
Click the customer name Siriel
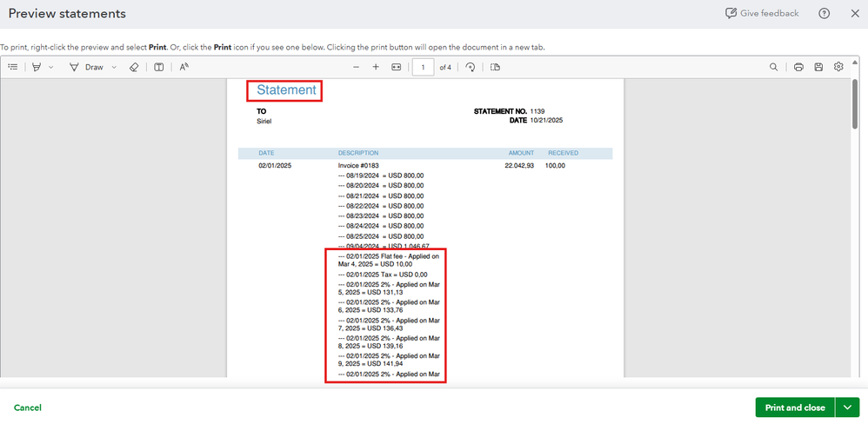pos(264,121)
